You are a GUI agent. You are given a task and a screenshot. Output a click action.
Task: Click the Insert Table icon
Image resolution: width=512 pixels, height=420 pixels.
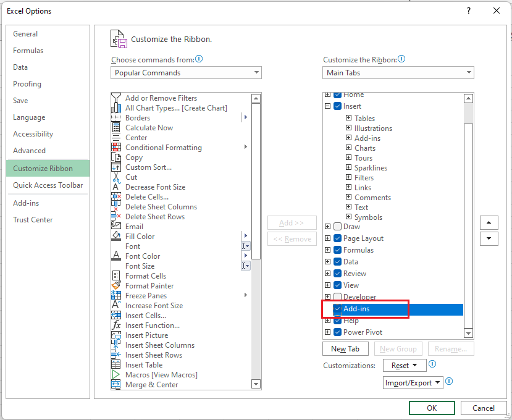[116, 364]
